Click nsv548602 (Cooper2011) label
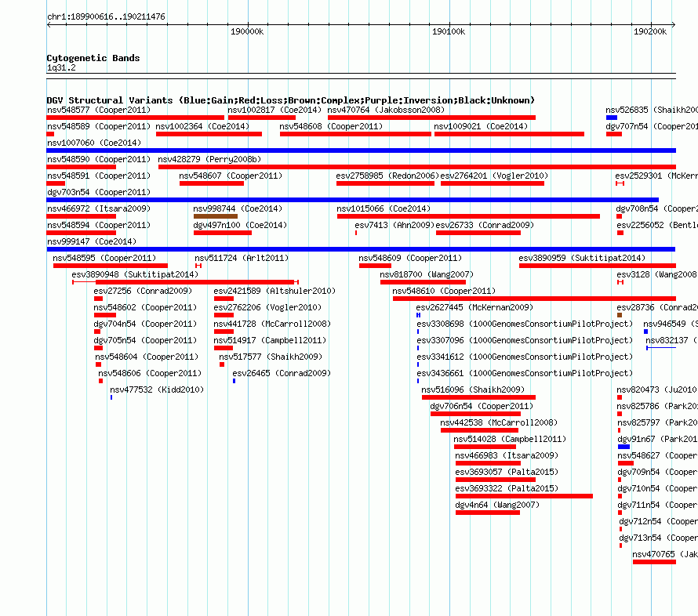The width and height of the screenshot is (698, 616). pos(145,307)
